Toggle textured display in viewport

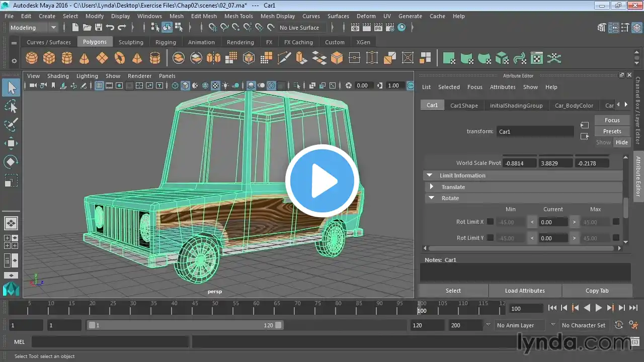pos(215,85)
